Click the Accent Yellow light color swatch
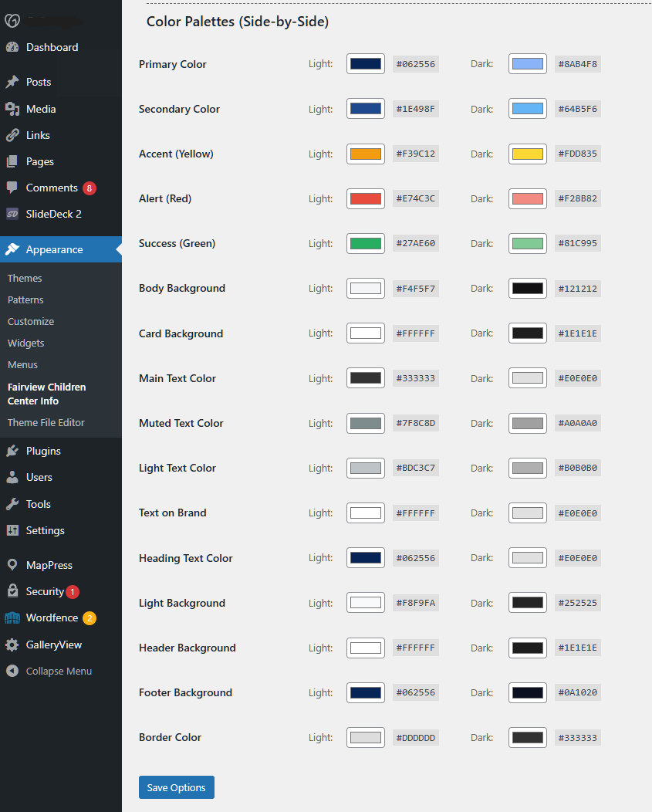The width and height of the screenshot is (652, 812). point(365,154)
